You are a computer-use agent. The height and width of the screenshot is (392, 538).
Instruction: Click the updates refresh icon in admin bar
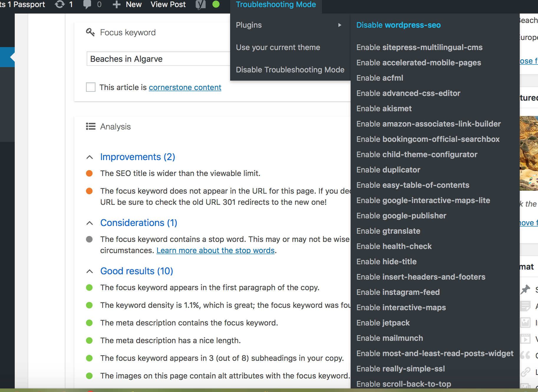point(60,4)
